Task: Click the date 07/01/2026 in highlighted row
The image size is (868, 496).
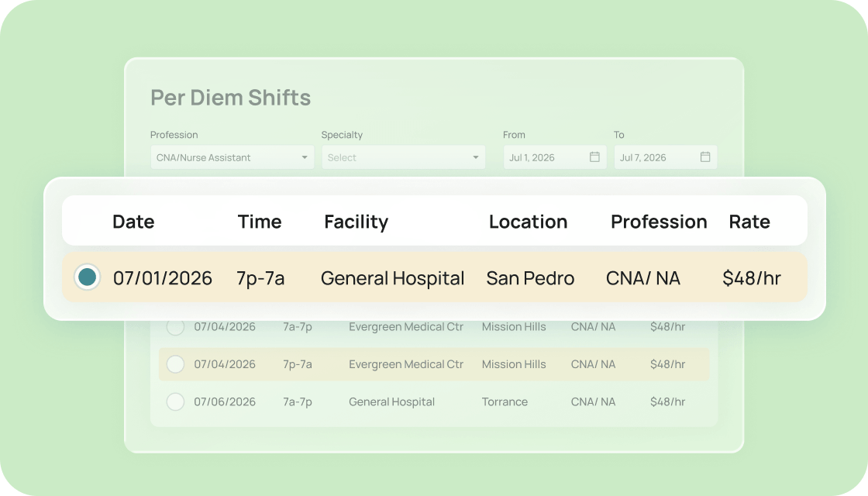Action: point(162,278)
